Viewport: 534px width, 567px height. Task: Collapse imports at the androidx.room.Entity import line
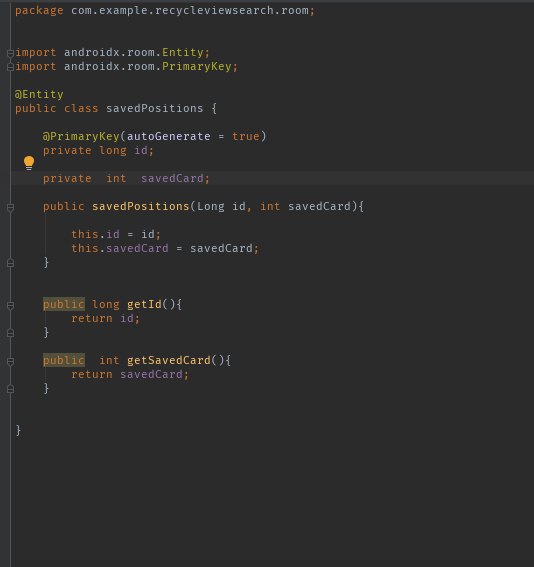(x=10, y=53)
